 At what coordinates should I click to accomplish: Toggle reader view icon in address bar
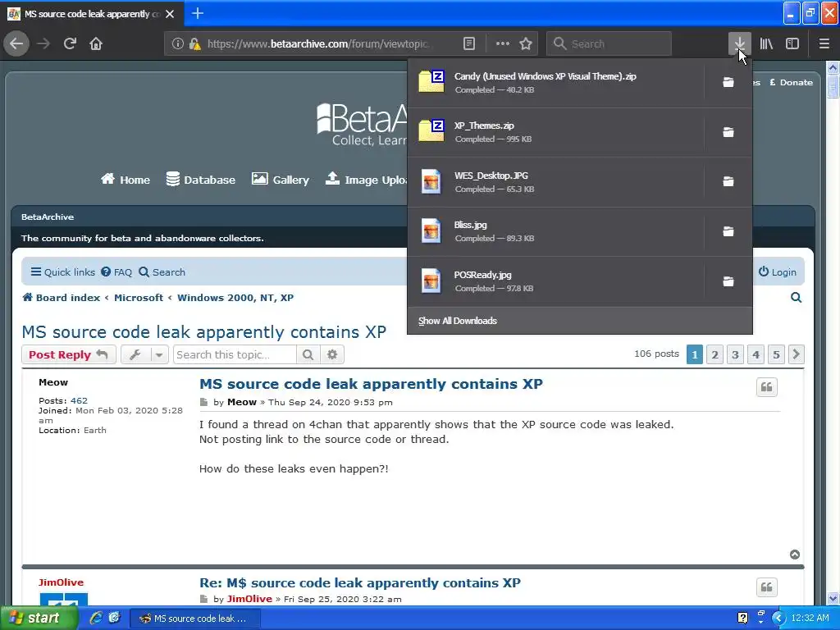click(468, 43)
